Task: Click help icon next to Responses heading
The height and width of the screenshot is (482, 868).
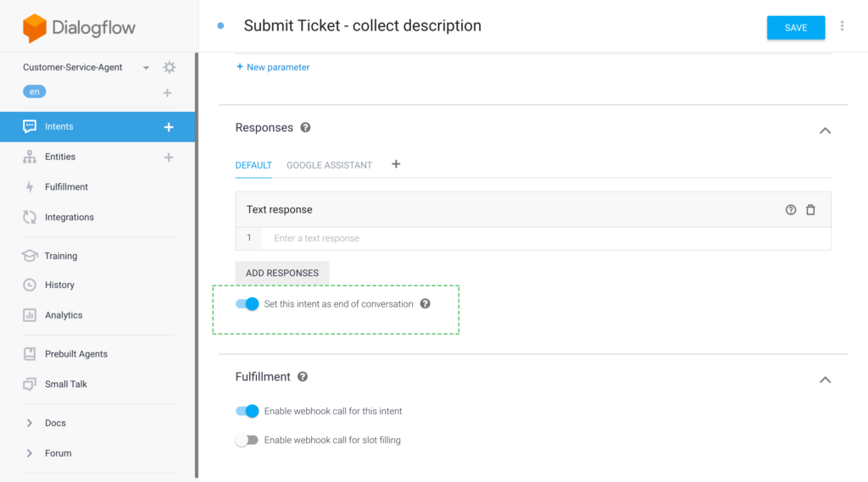Action: [x=305, y=128]
